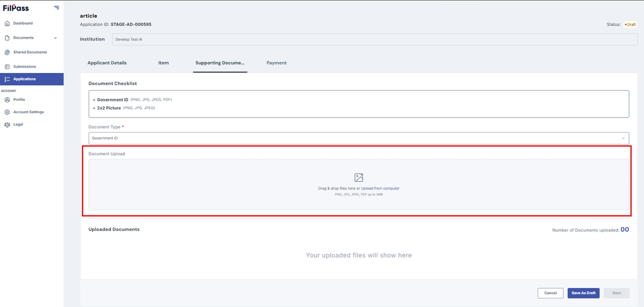This screenshot has width=644, height=307.
Task: Open the Legal scales icon
Action: click(7, 125)
